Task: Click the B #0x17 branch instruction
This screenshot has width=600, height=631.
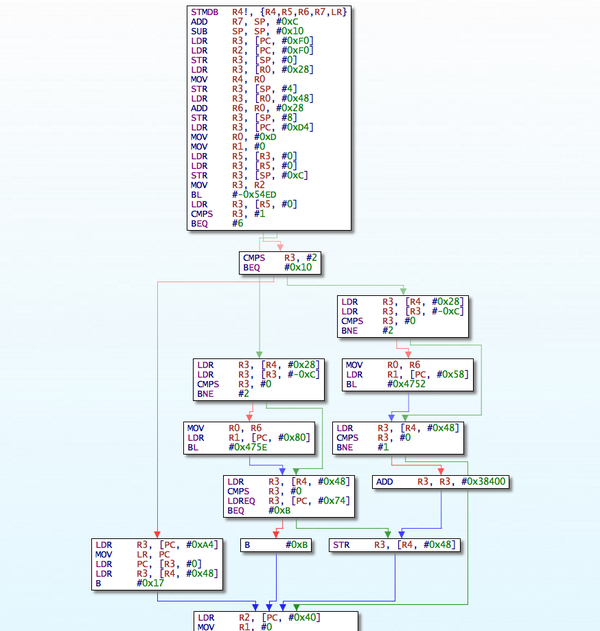Action: tap(130, 583)
